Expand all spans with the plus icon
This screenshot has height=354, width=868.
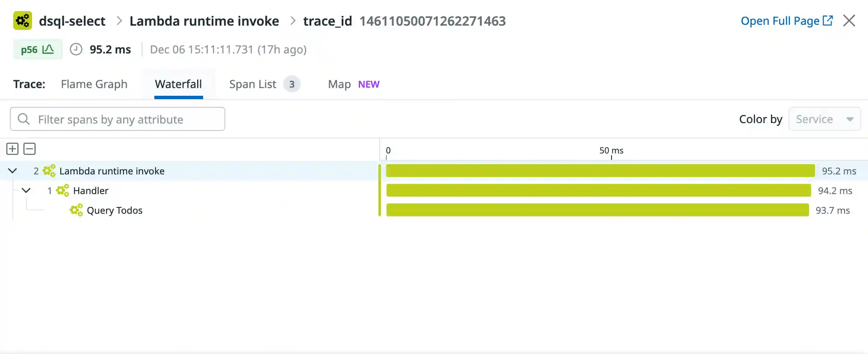pos(12,149)
